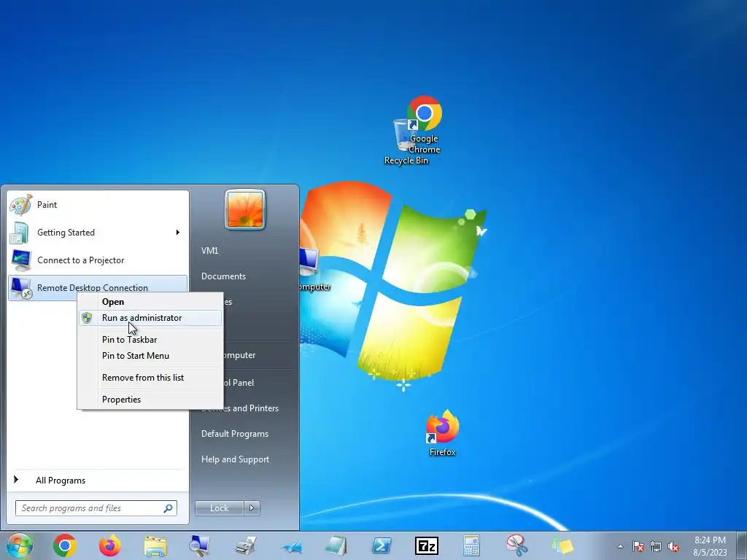Expand the Getting Started submenu arrow
The width and height of the screenshot is (747, 560).
[178, 233]
